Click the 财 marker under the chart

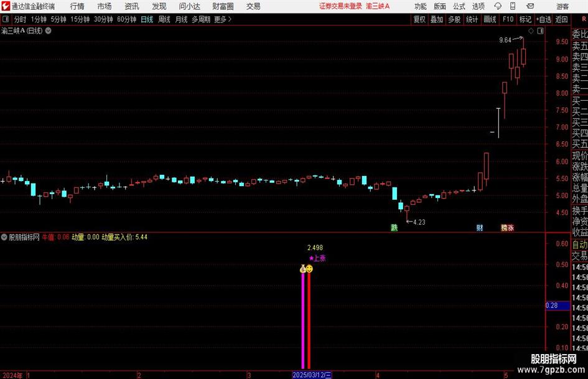[x=480, y=227]
